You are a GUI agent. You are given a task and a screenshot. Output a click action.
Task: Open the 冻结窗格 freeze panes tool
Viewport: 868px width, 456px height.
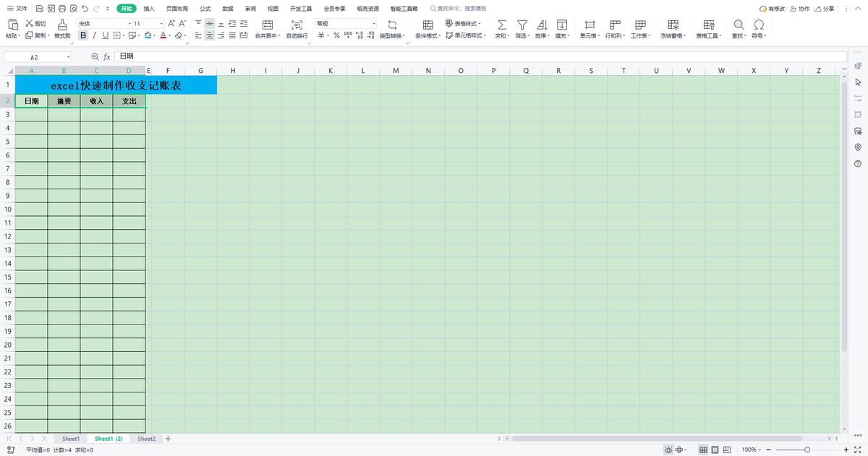pyautogui.click(x=672, y=29)
